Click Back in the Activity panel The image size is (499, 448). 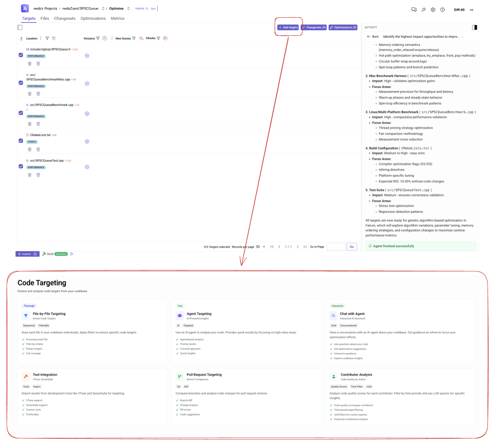pos(373,36)
